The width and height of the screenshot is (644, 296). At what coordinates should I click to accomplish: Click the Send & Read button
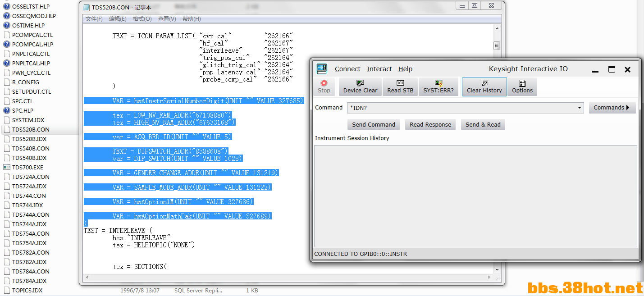pyautogui.click(x=483, y=124)
